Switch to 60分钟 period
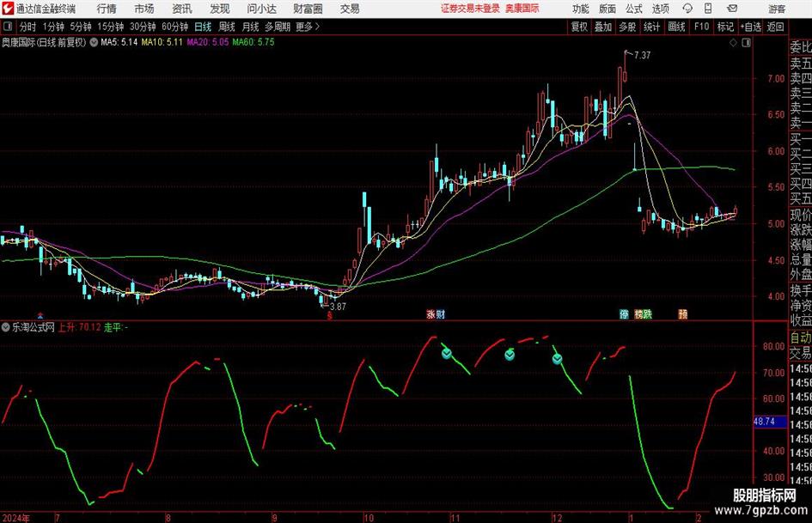This screenshot has width=812, height=523. click(175, 27)
